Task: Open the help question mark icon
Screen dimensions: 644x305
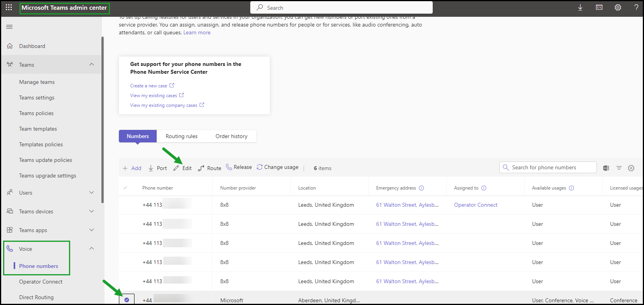Action: [x=636, y=7]
